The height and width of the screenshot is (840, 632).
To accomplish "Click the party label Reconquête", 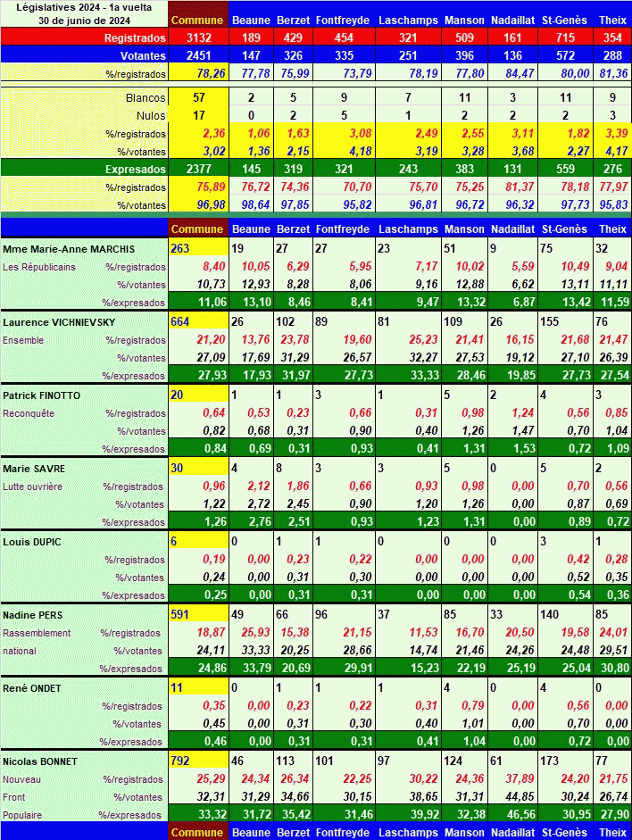I will (x=29, y=413).
